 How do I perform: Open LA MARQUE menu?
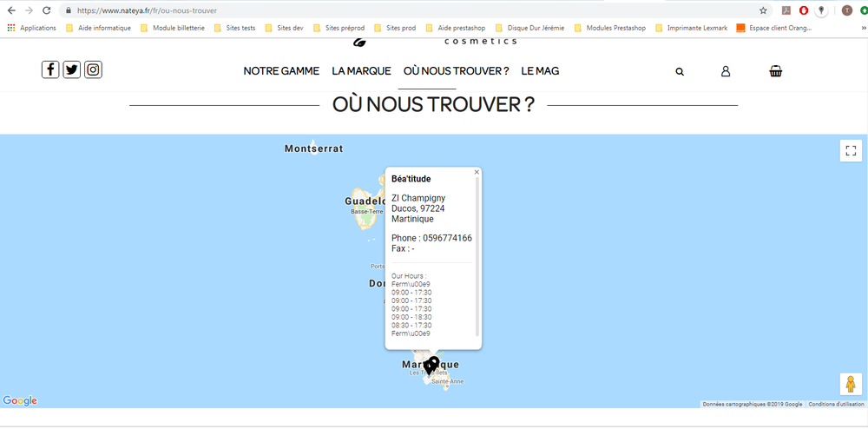[x=361, y=71]
